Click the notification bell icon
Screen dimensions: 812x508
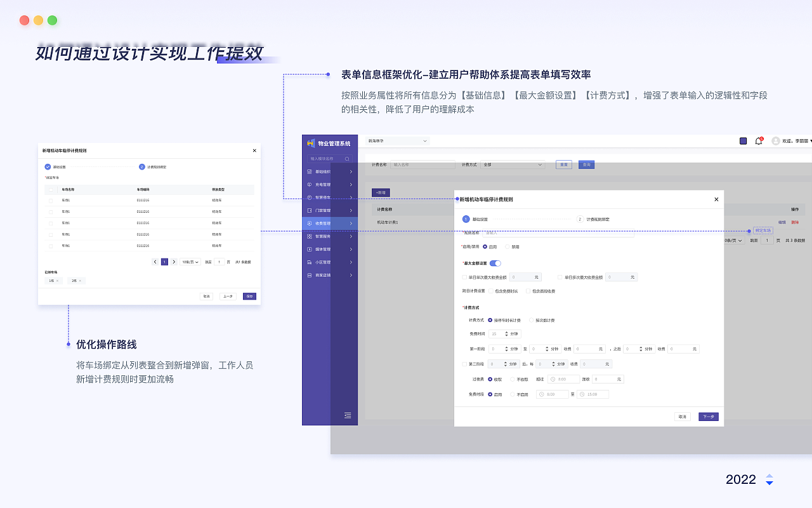pyautogui.click(x=759, y=141)
